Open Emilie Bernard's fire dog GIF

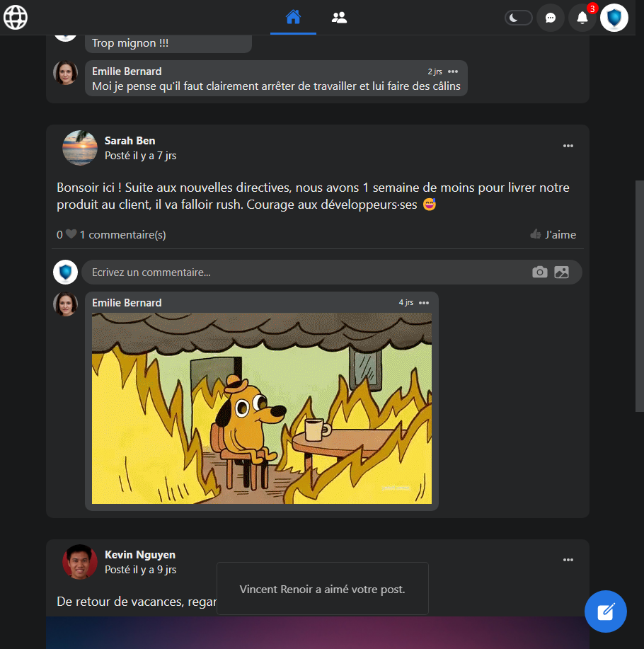[x=261, y=408]
